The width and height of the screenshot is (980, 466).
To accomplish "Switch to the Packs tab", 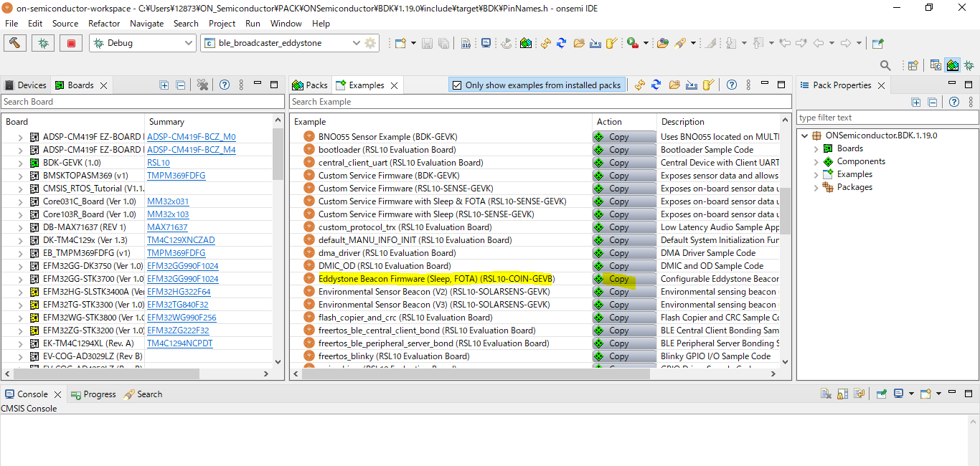I will [x=310, y=85].
